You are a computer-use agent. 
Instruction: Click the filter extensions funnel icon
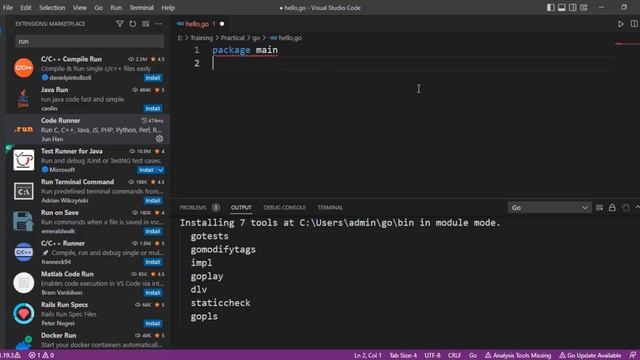click(120, 24)
